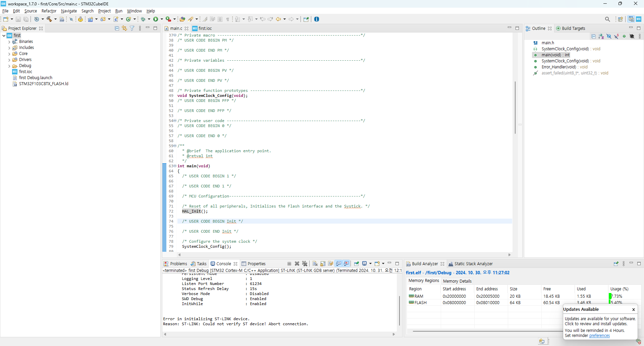Open STM32F103C8TX_FLASH.ld file
The image size is (644, 346).
tap(44, 84)
